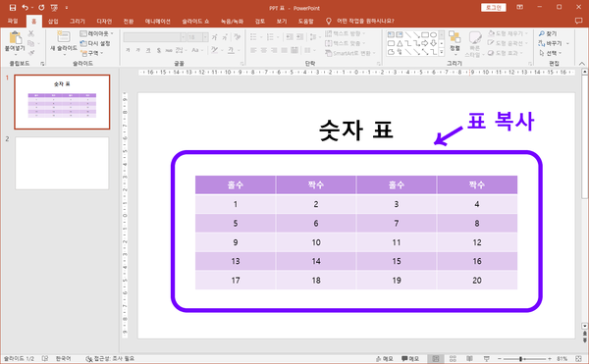The width and height of the screenshot is (589, 364).
Task: Open Shape Outline (도형 윤곽선) dropdown
Action: [508, 43]
